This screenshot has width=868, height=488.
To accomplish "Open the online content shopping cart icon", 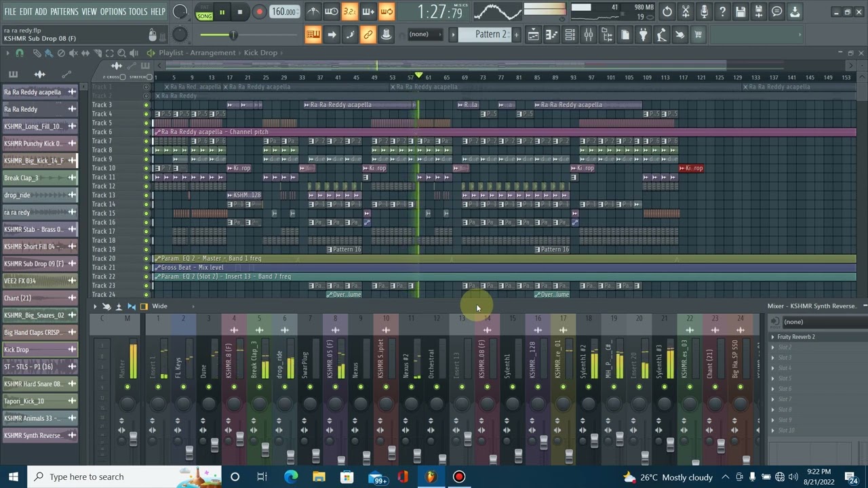I will coord(698,35).
